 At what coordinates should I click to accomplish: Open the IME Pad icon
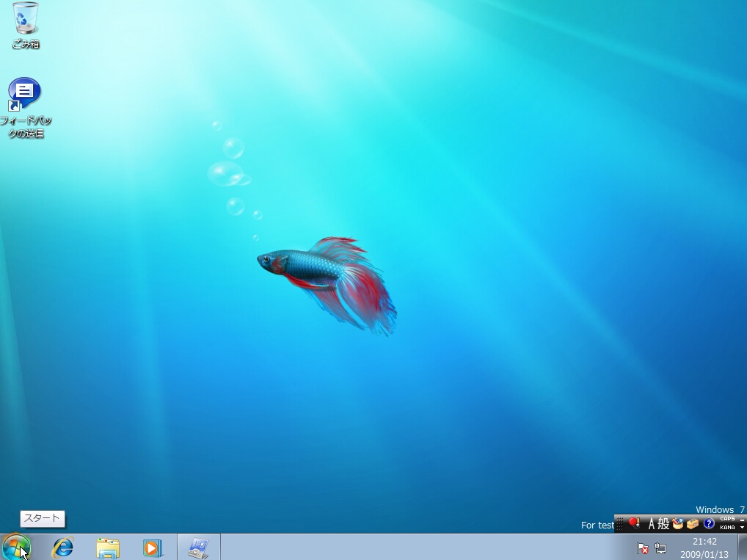click(677, 524)
